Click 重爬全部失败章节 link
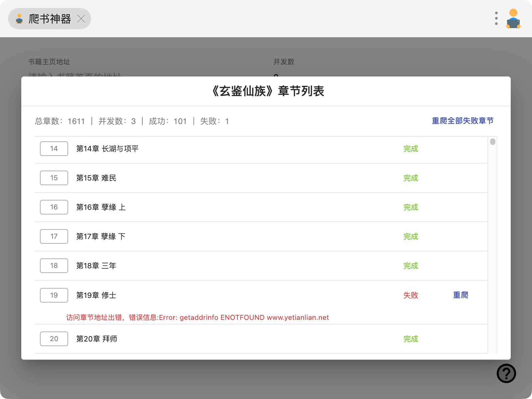 pyautogui.click(x=463, y=121)
